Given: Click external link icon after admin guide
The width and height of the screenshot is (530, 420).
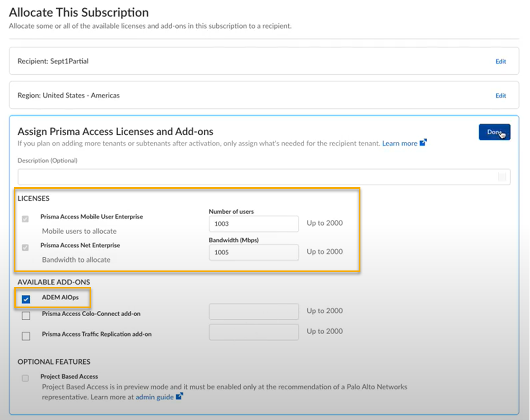Looking at the screenshot, I should pos(180,396).
